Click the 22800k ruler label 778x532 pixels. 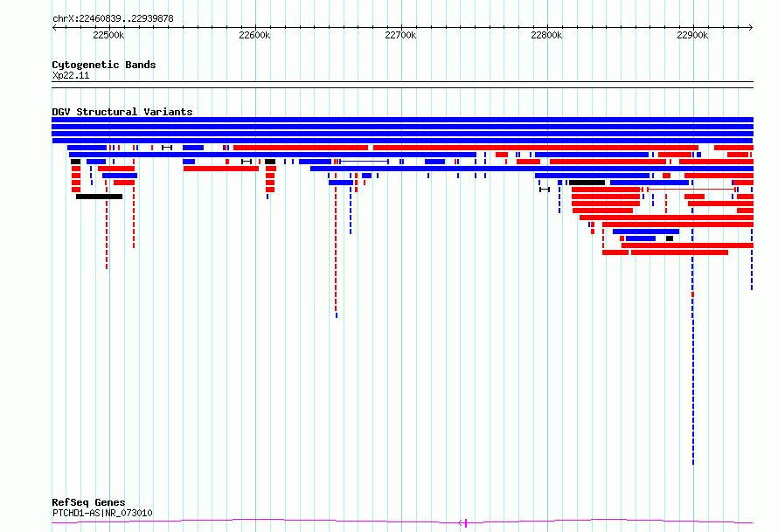(x=546, y=35)
